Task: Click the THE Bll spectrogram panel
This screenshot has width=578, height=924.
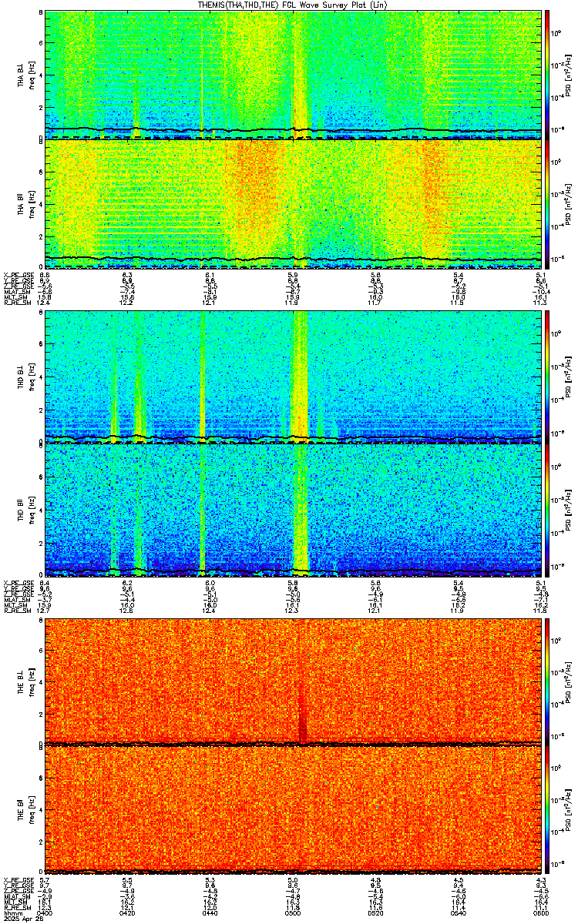Action: coord(293,810)
